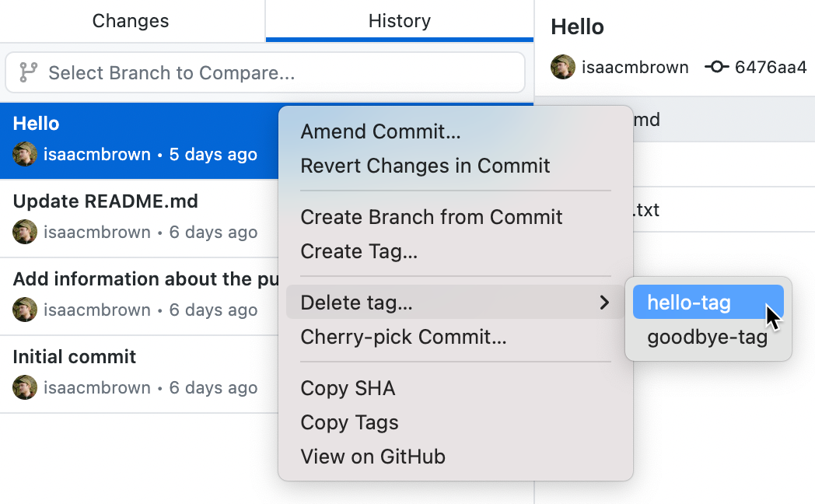The image size is (815, 504).
Task: Open the Select Branch to Compare dropdown
Action: click(x=264, y=72)
